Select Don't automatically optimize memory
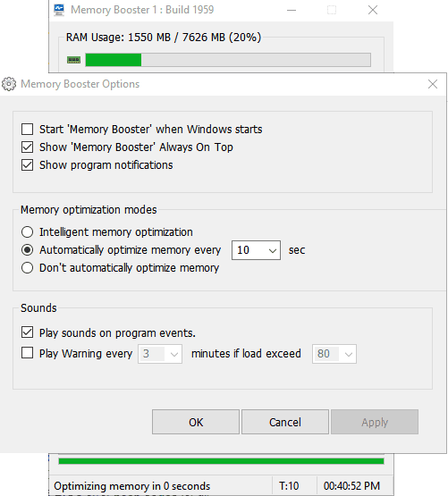This screenshot has width=448, height=496. [27, 267]
